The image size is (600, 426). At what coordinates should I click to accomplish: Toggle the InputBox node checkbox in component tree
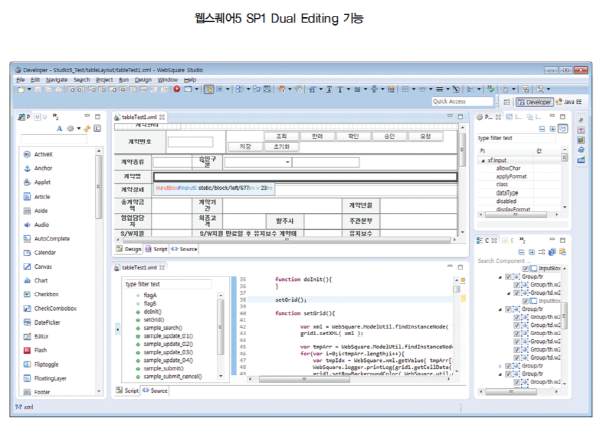click(x=525, y=268)
